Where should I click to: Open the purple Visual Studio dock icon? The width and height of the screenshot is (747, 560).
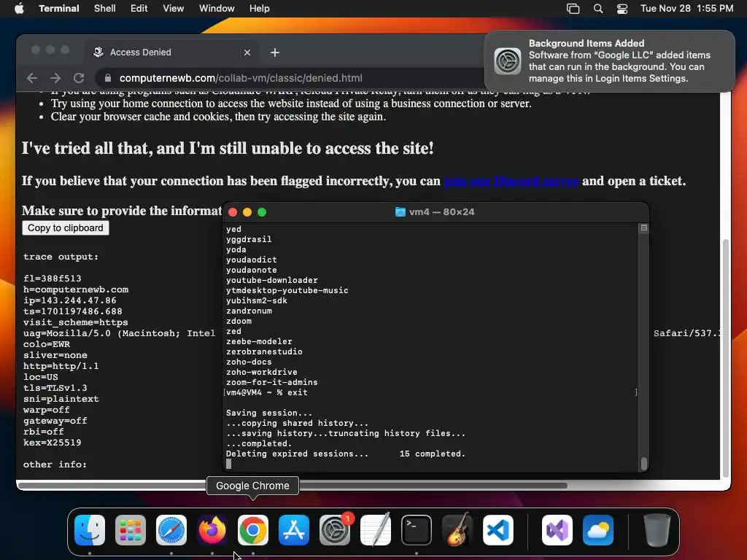(557, 530)
